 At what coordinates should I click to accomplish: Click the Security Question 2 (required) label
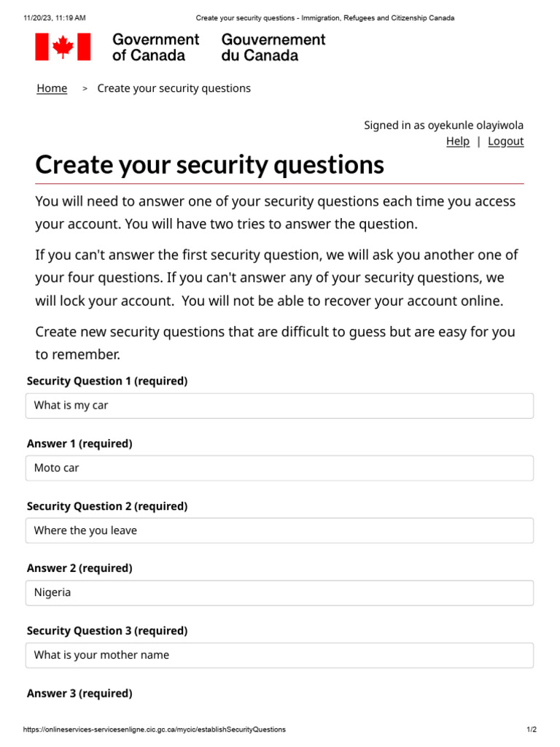click(107, 506)
